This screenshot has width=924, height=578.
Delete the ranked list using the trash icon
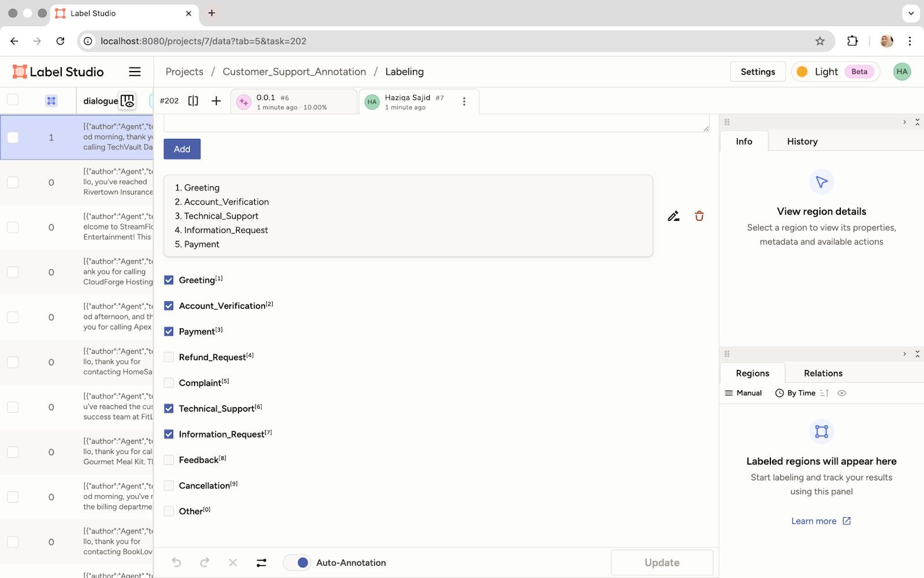(x=699, y=216)
